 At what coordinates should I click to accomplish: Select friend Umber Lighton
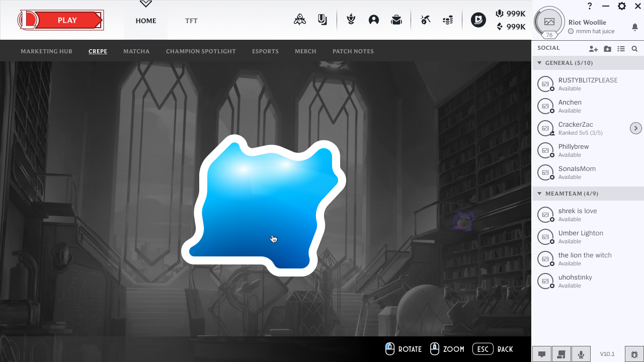(x=588, y=237)
